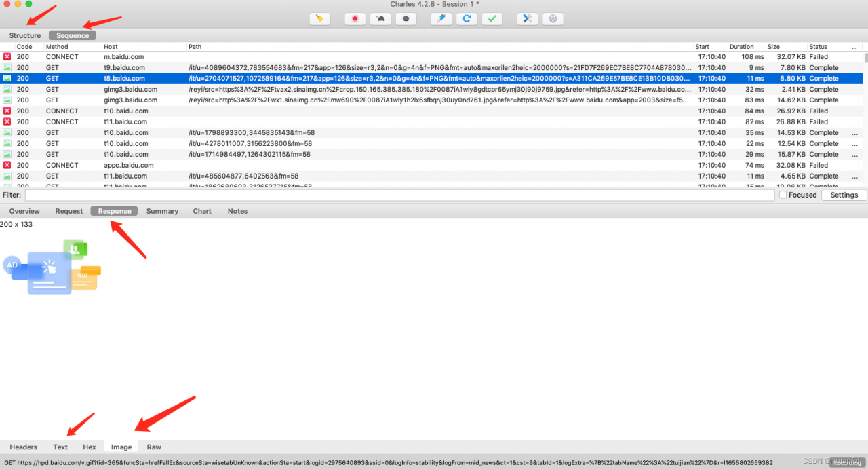868x469 pixels.
Task: Compose a new request with the pen icon
Action: point(441,19)
